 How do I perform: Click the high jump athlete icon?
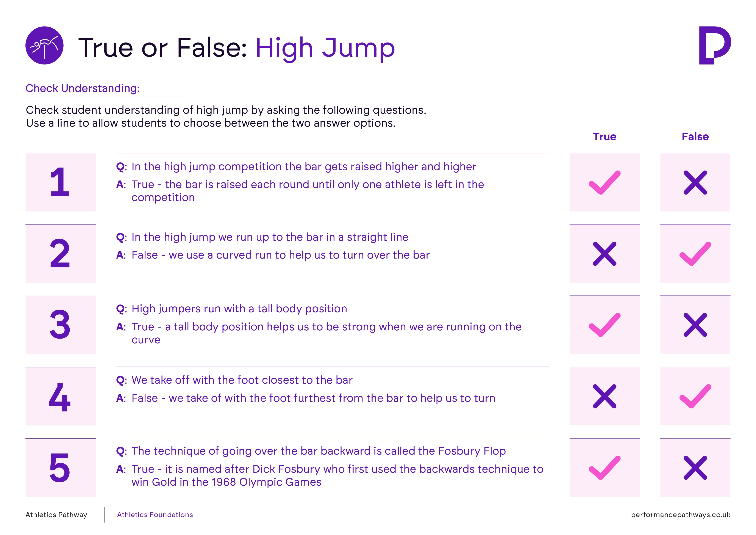(44, 45)
